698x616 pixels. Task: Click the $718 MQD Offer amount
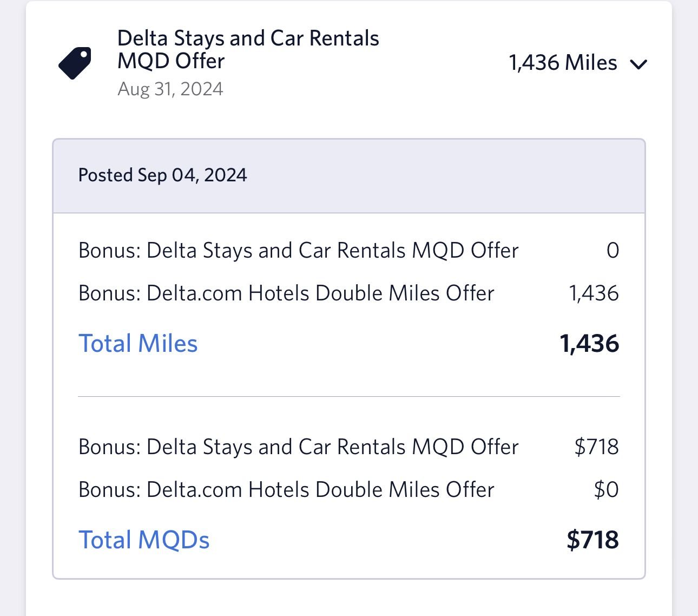(x=596, y=447)
